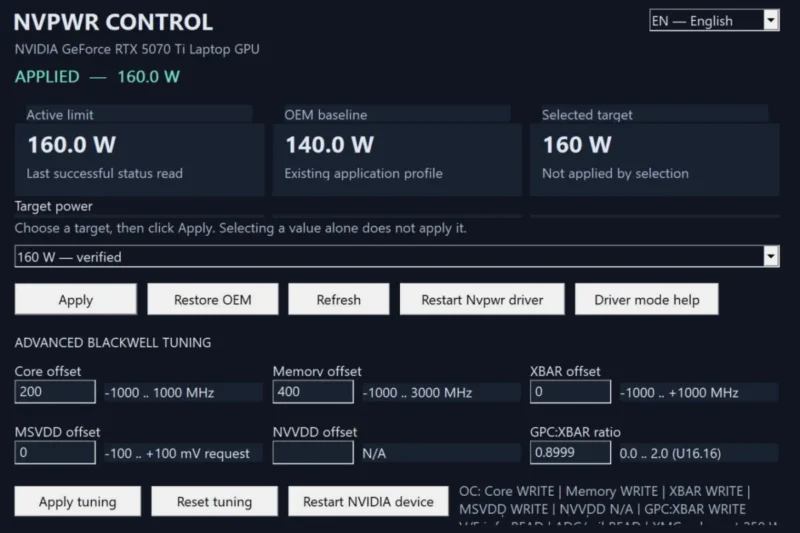Click ADVANCED BLACKWELL TUNING heading
The image size is (800, 533).
click(113, 342)
